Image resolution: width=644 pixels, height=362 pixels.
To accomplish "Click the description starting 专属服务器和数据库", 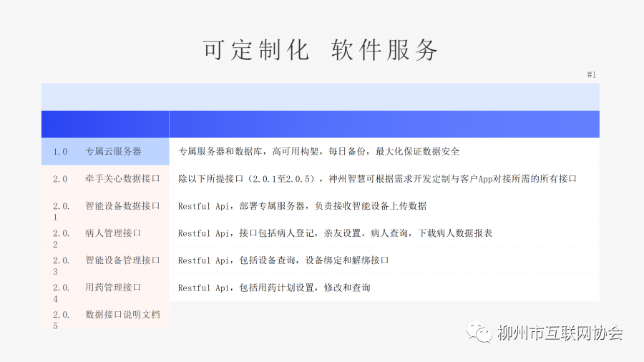I will pyautogui.click(x=318, y=152).
